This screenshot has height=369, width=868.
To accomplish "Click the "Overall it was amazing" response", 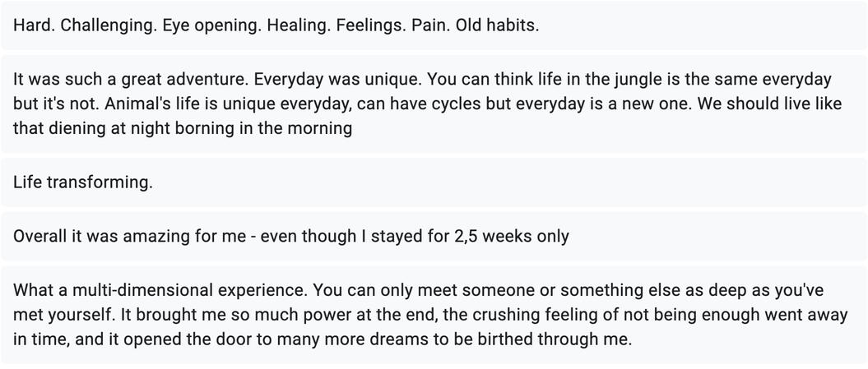I will (290, 237).
